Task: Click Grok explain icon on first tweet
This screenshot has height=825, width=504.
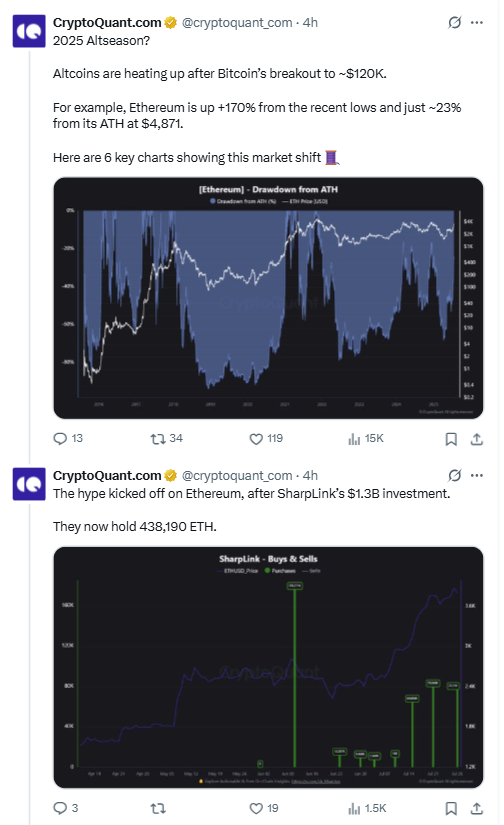Action: point(455,22)
